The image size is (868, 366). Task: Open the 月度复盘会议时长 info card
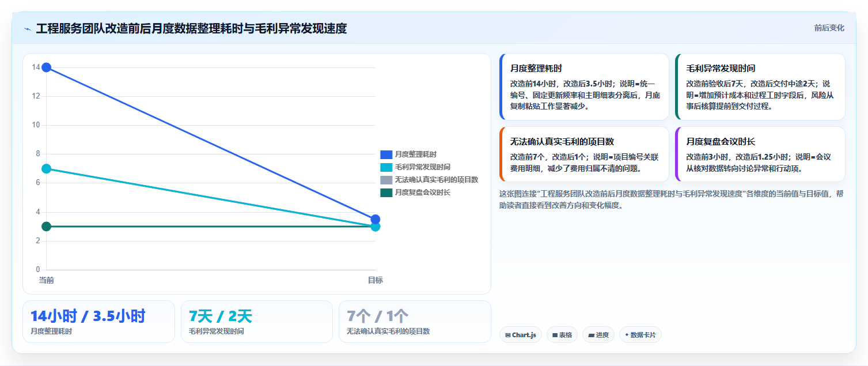point(760,154)
